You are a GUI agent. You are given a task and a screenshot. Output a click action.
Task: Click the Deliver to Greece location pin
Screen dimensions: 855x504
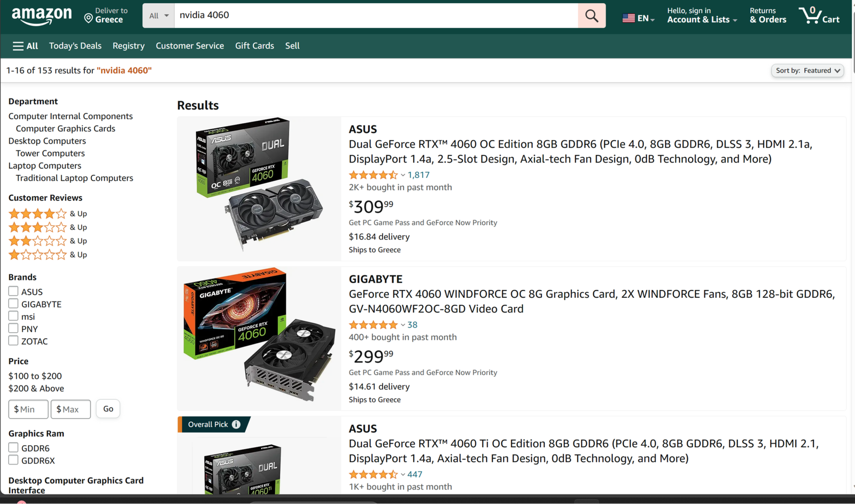click(x=89, y=18)
